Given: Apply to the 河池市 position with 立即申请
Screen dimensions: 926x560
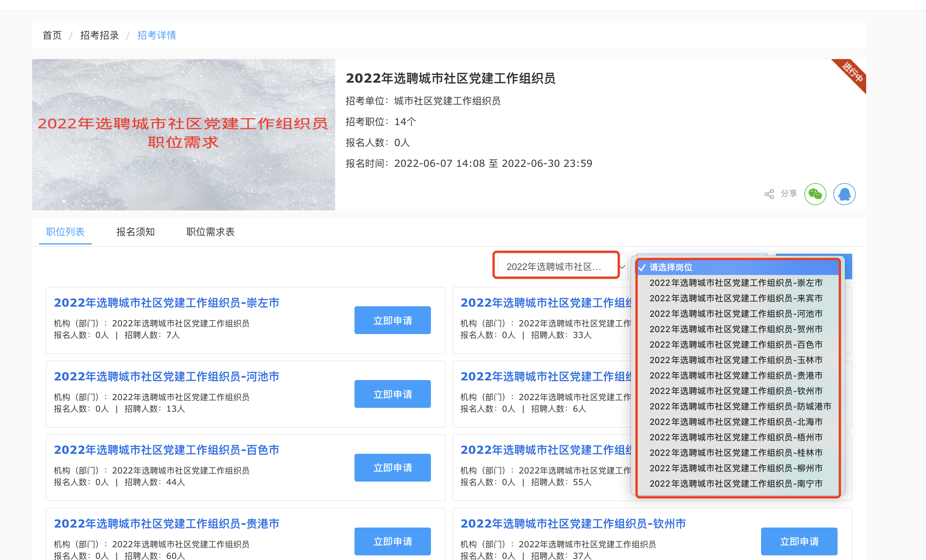Looking at the screenshot, I should pos(392,394).
